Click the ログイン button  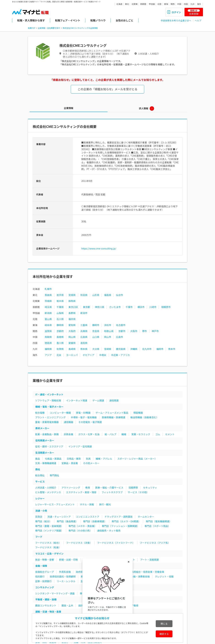(174, 12)
